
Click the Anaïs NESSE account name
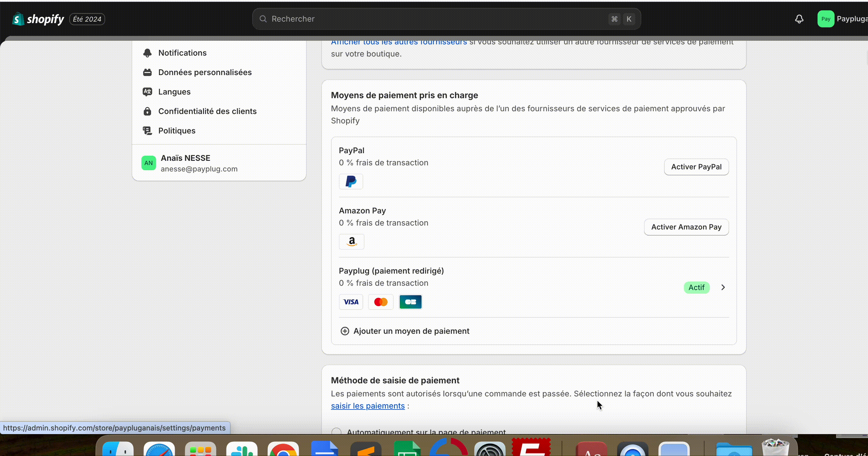(185, 158)
